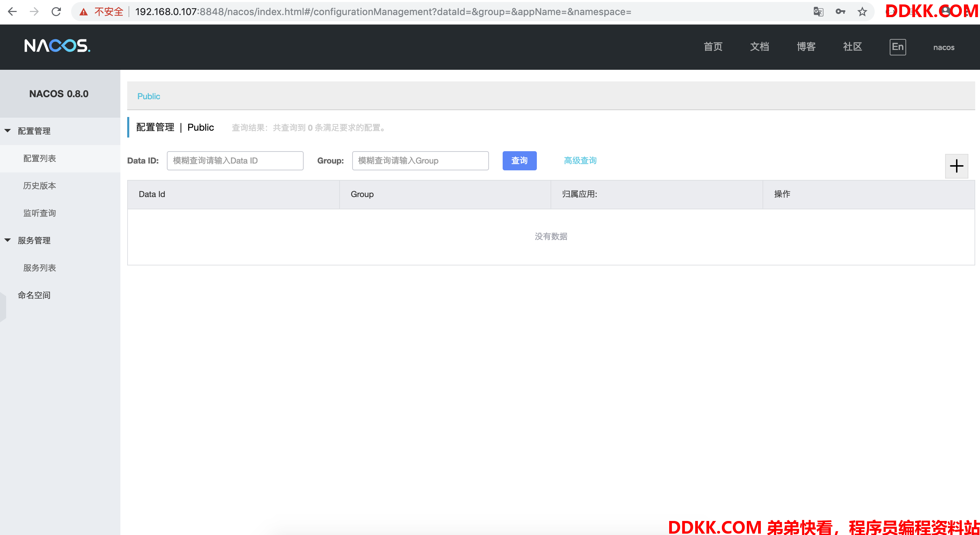Collapse the 服务管理 menu section
Viewport: 980px width, 535px height.
coord(8,240)
